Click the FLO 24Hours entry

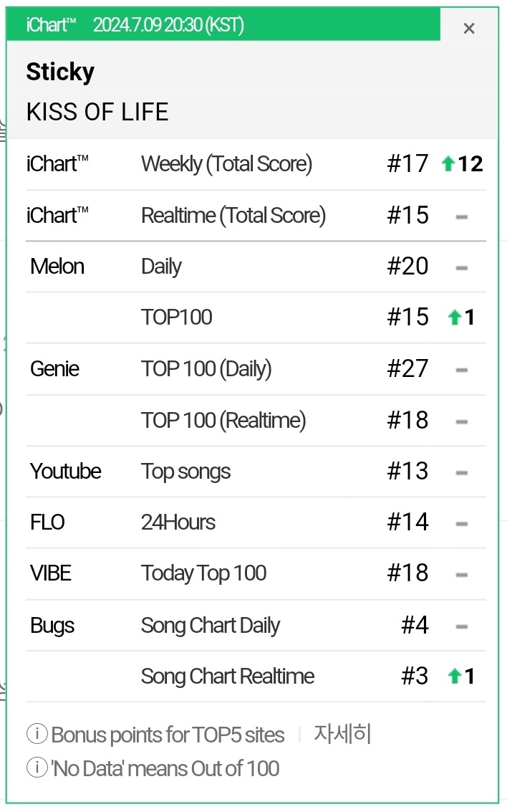click(178, 522)
